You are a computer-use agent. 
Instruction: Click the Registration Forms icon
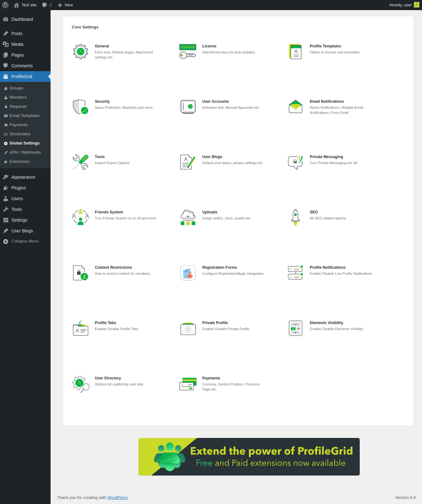point(188,273)
